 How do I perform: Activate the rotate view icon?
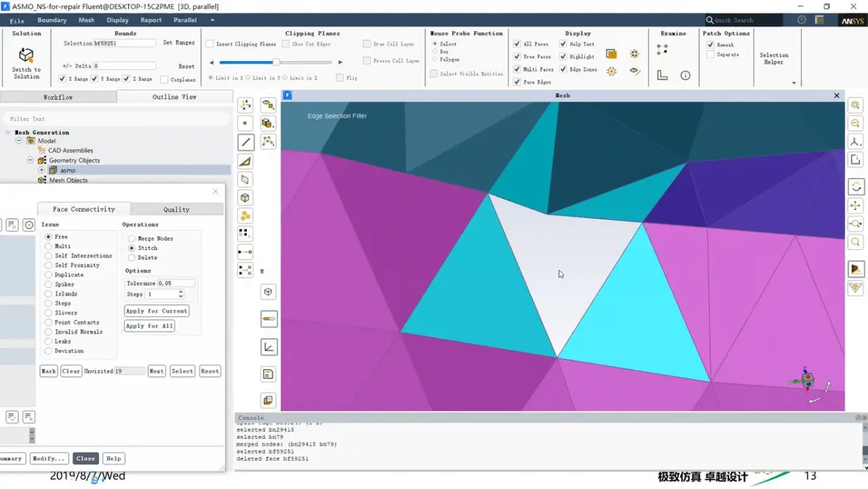click(x=856, y=187)
